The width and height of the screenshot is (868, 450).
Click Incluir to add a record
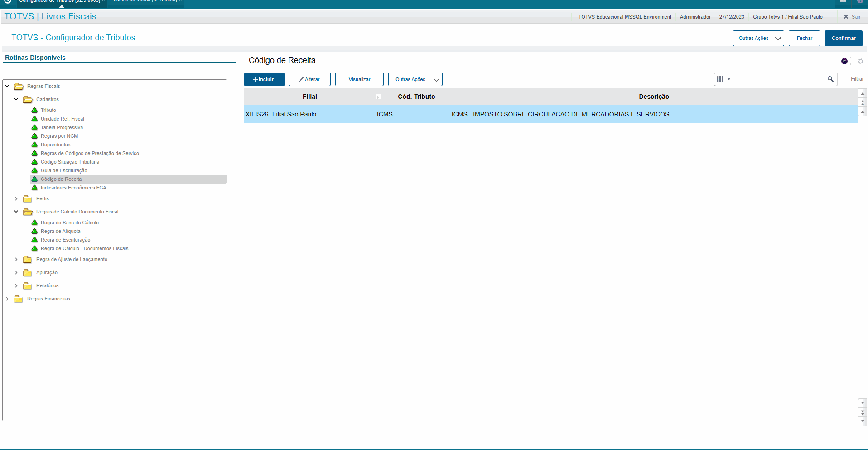tap(264, 79)
